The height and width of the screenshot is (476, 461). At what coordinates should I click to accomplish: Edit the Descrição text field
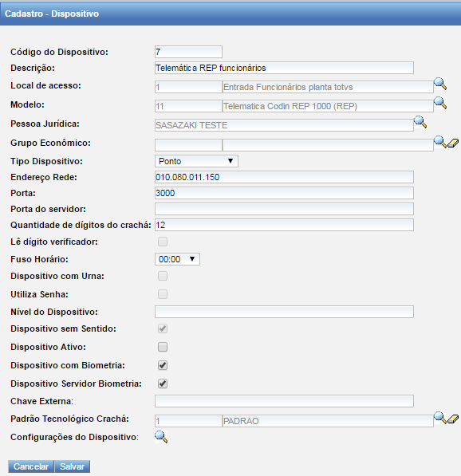tap(284, 68)
